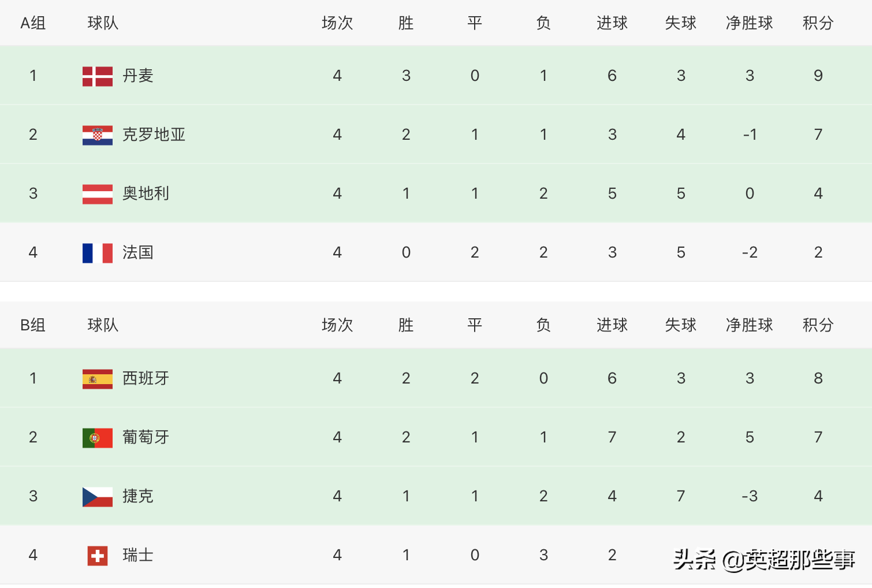Click the A组 group label
Screen dimensions: 872x588
pyautogui.click(x=33, y=23)
